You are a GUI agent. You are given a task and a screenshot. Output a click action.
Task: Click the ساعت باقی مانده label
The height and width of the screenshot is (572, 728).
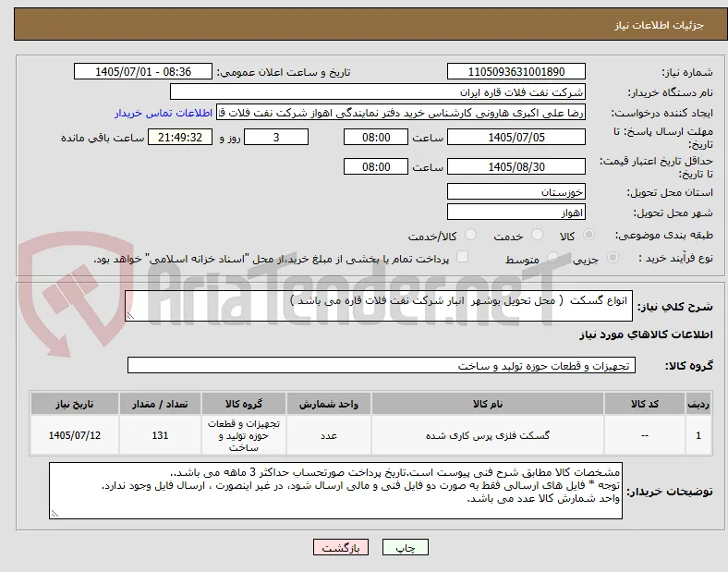click(103, 138)
